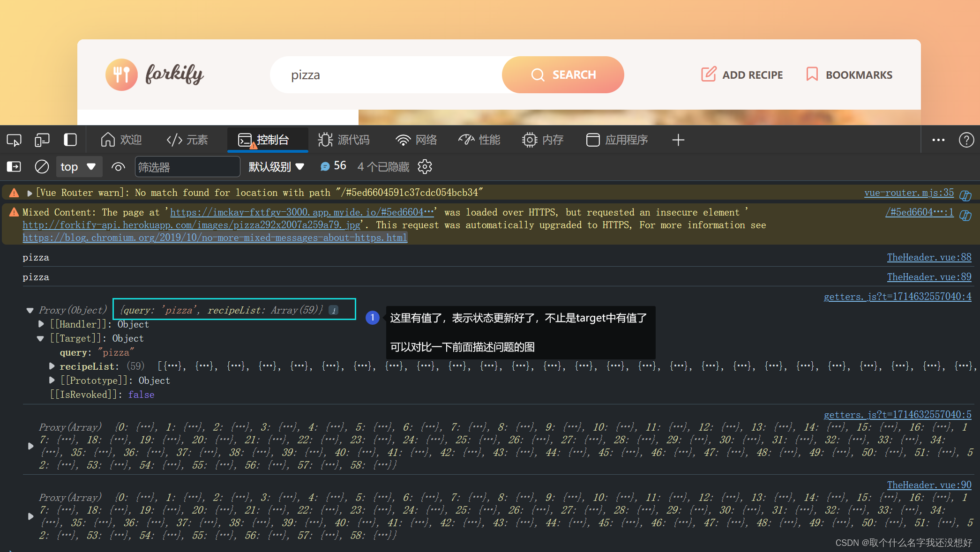Click the forkify logo icon
980x552 pixels.
click(121, 75)
